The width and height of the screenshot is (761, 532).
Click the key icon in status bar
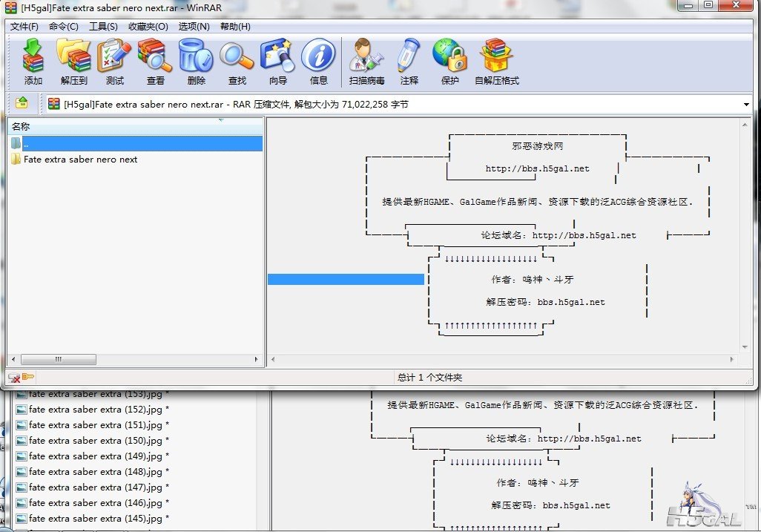coord(28,377)
